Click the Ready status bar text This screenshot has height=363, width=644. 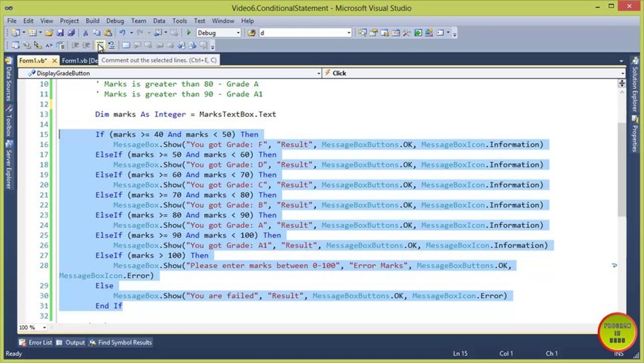[x=14, y=353]
